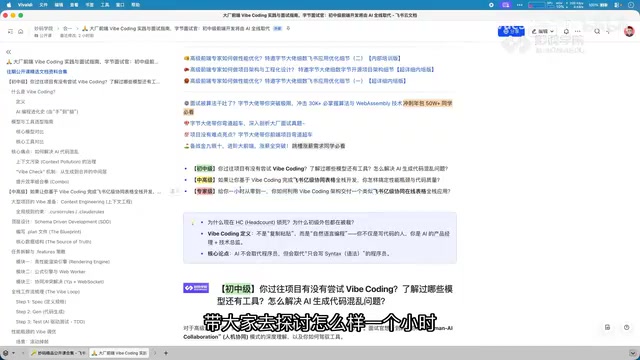Open Vivaldi application menu
This screenshot has height=360, width=640.
click(x=25, y=5)
